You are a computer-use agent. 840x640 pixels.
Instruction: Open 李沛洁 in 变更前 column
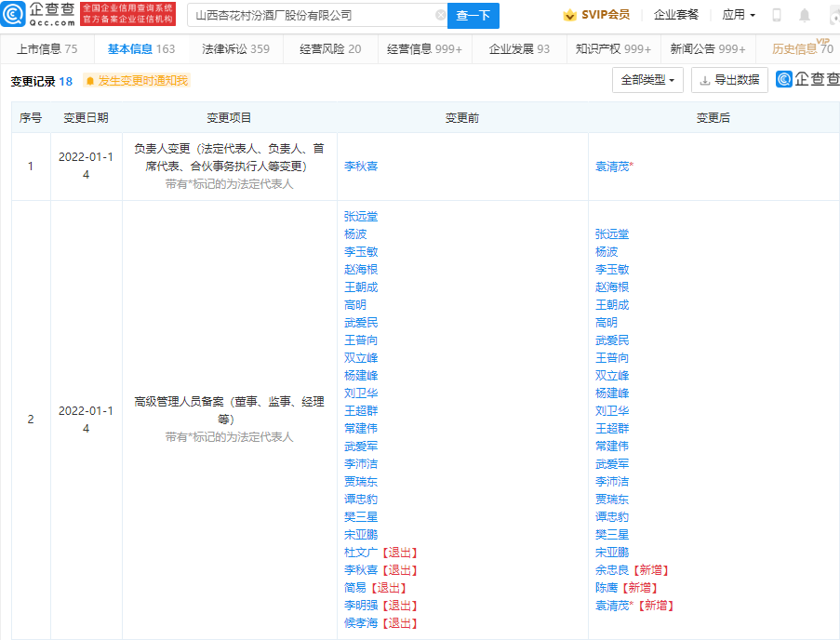(x=361, y=464)
